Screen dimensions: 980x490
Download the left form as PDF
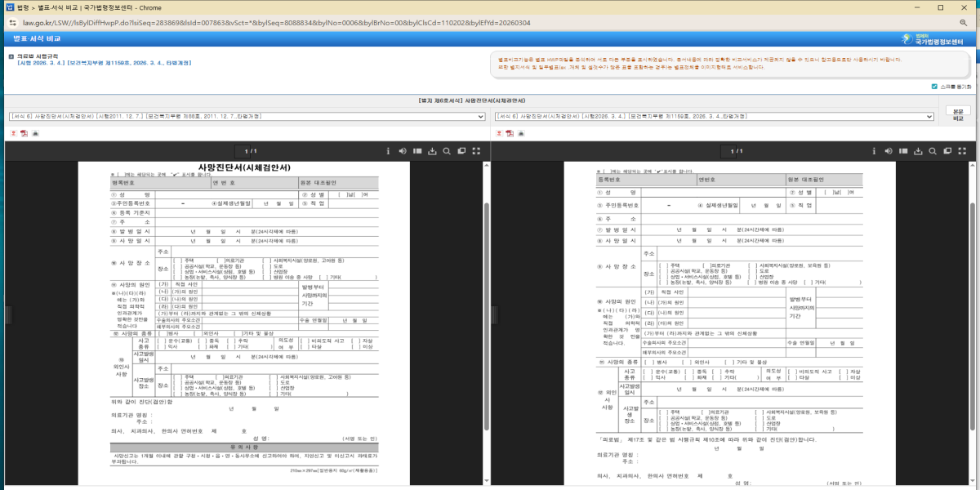pyautogui.click(x=24, y=133)
